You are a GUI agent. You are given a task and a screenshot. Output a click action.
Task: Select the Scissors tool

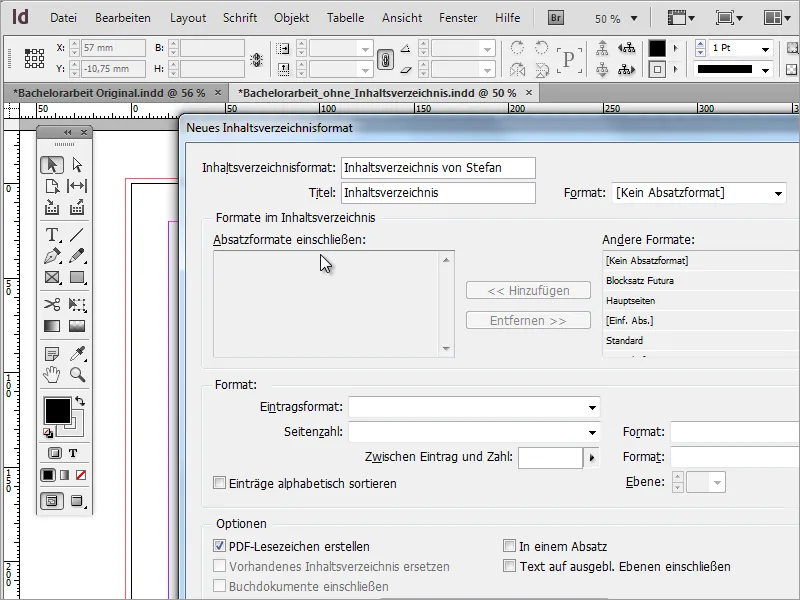(52, 305)
